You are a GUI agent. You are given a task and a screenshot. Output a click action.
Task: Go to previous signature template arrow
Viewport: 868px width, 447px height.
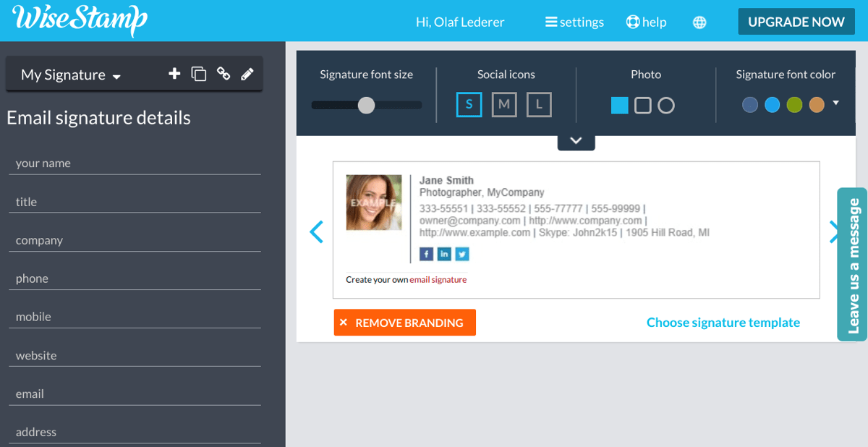point(316,231)
